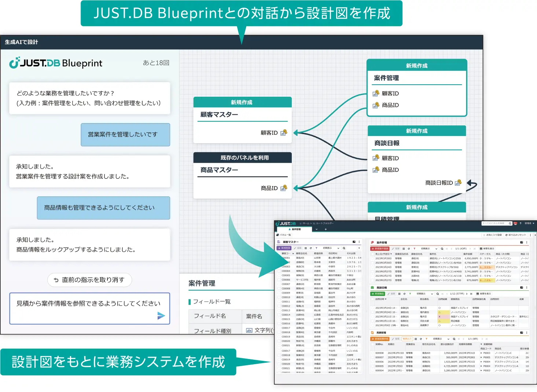The height and width of the screenshot is (392, 537).
Task: Open the three-dot menu of 案件管理 panel
Action: tap(527, 243)
